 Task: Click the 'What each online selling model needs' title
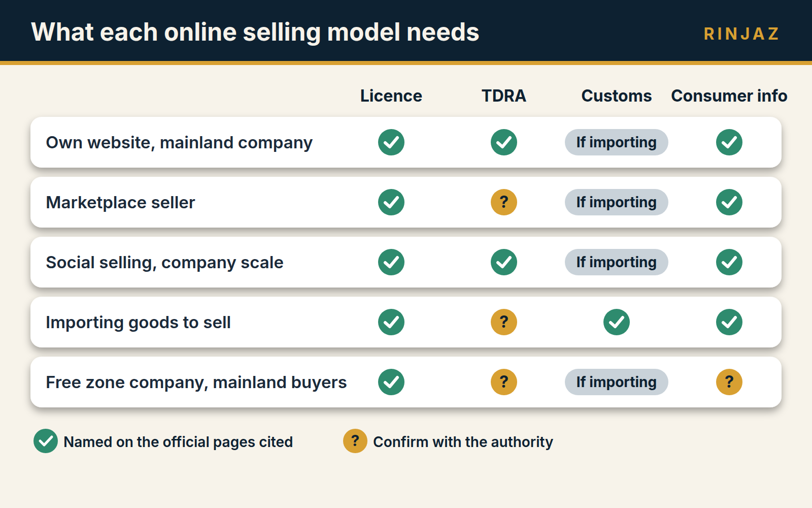(x=255, y=32)
